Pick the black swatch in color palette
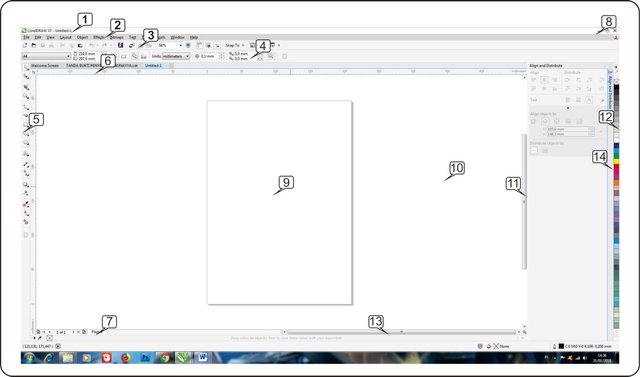The height and width of the screenshot is (377, 640). [616, 87]
